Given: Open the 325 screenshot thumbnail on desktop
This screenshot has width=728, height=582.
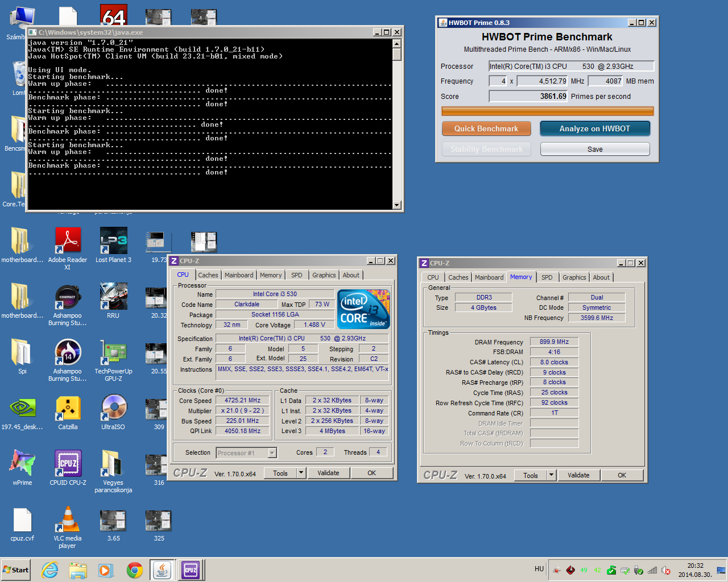Looking at the screenshot, I should 159,525.
